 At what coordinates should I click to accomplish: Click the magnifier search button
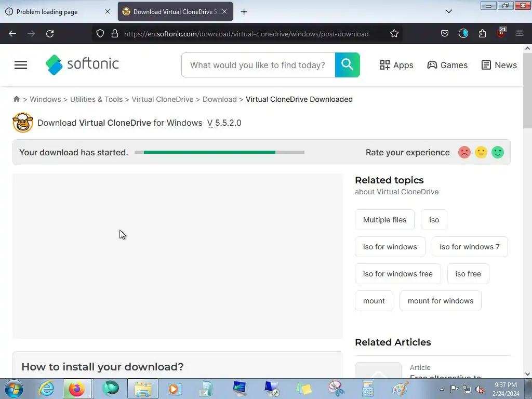(348, 65)
